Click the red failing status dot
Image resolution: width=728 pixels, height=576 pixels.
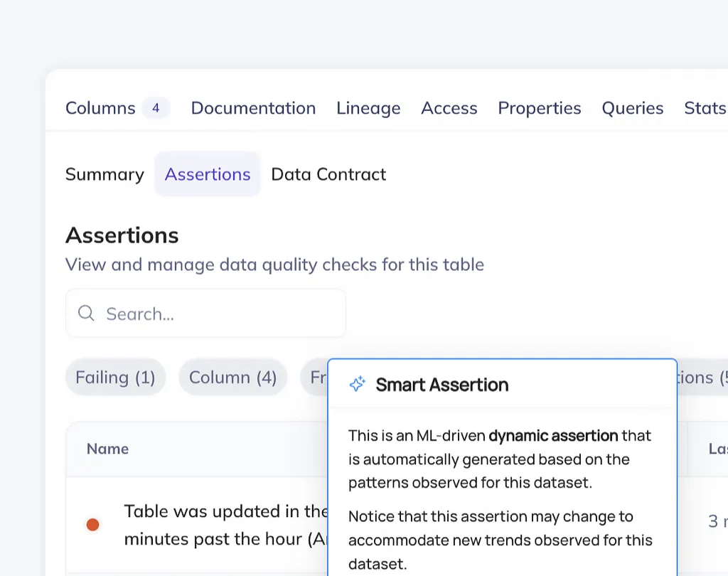click(92, 525)
